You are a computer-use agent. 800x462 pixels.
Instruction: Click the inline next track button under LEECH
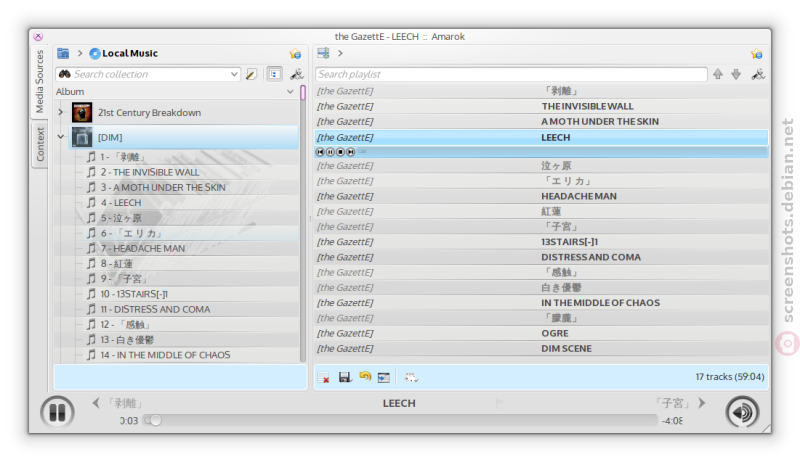point(351,152)
